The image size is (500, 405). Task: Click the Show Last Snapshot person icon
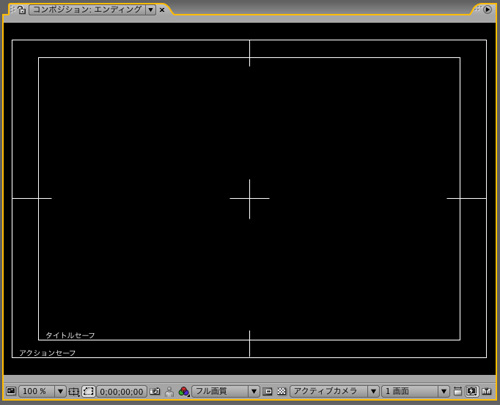(x=169, y=391)
